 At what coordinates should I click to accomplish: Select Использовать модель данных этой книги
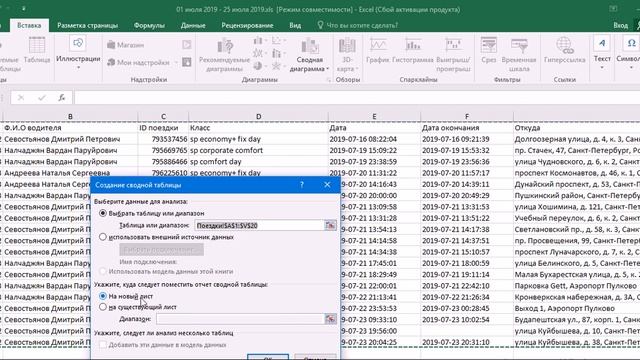pyautogui.click(x=103, y=271)
